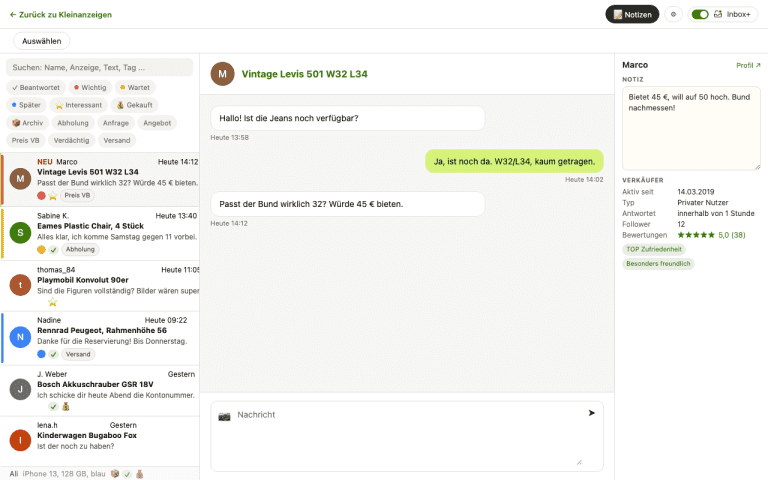
Task: Click the Nachricht message input field
Action: click(407, 436)
